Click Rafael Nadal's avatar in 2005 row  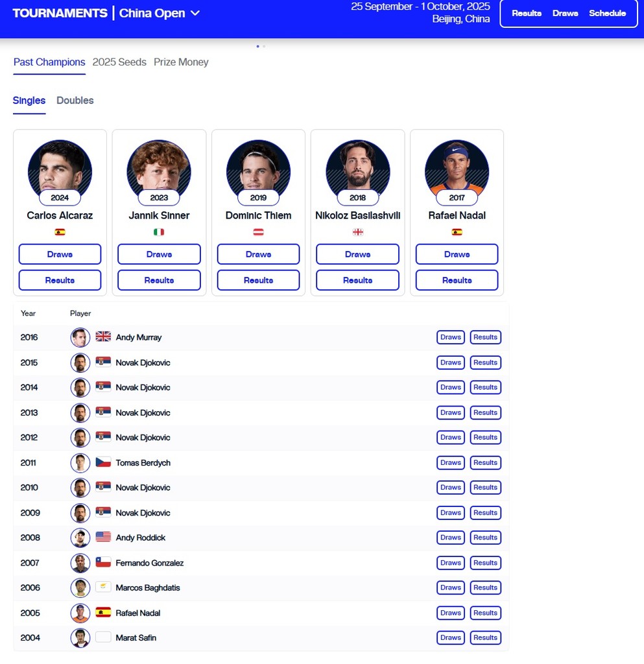(x=80, y=613)
